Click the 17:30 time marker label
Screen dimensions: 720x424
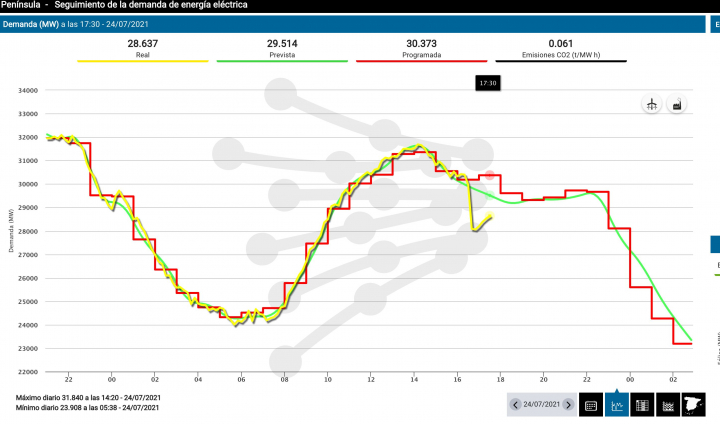coord(488,83)
